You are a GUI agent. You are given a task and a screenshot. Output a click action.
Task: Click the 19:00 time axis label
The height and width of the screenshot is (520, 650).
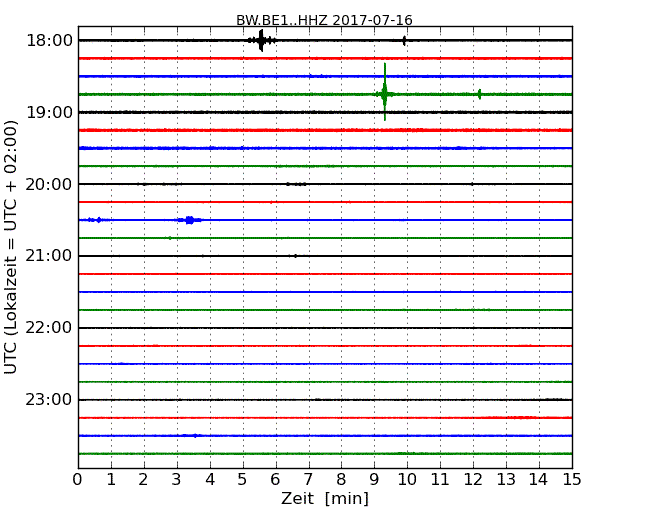(49, 112)
